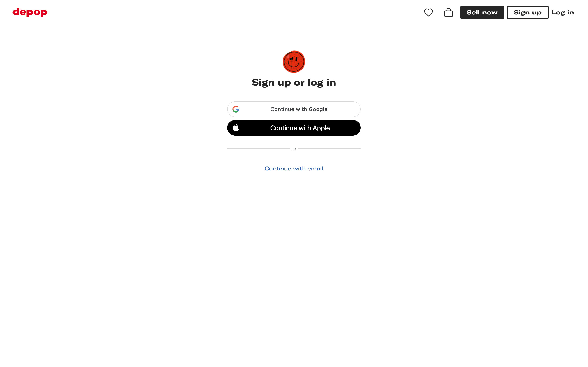Use the black Apple sign-in pill button
Viewport: 588px width, 367px height.
point(294,128)
